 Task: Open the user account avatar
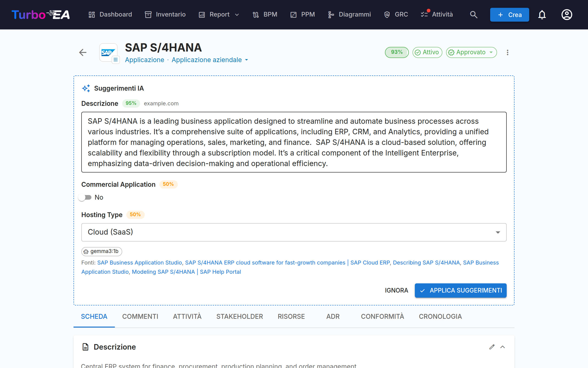(567, 14)
